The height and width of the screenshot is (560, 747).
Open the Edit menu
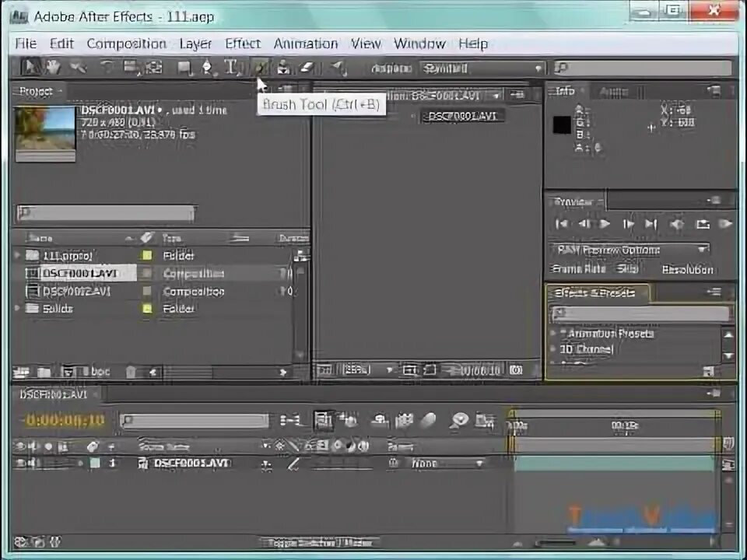pos(62,44)
